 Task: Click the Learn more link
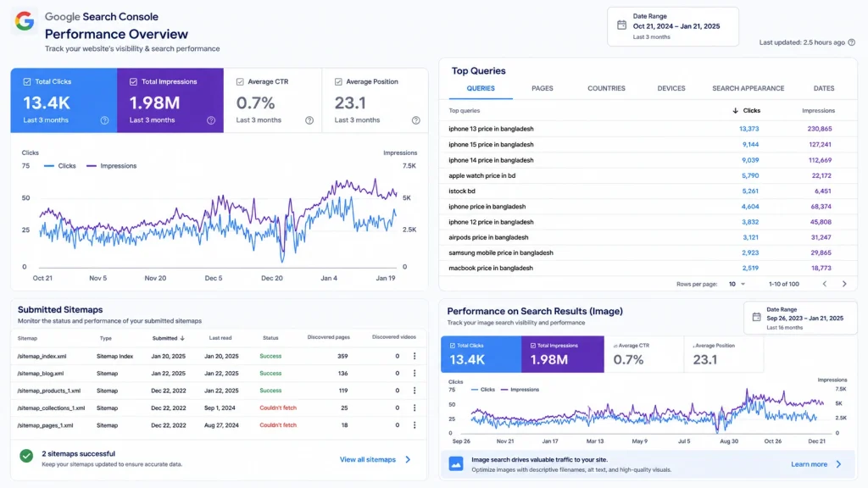point(809,464)
